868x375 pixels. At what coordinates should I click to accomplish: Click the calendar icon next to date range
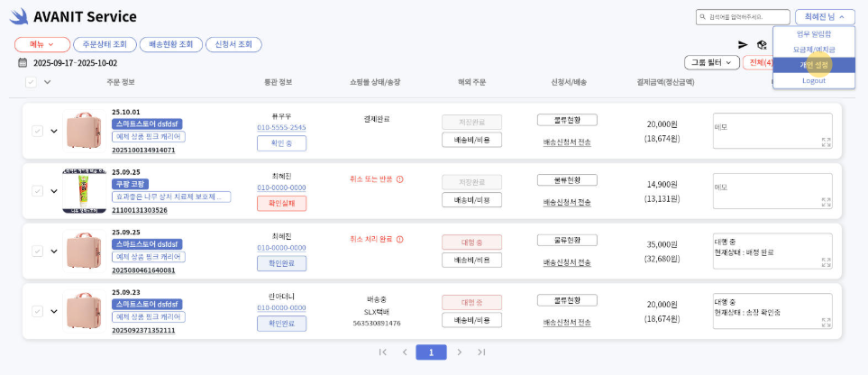coord(23,63)
